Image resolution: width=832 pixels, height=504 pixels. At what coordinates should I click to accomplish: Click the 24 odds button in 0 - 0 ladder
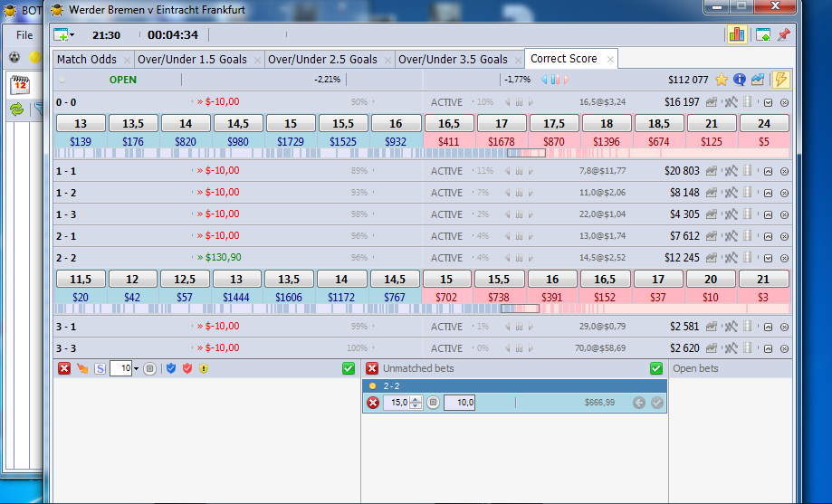(x=764, y=124)
